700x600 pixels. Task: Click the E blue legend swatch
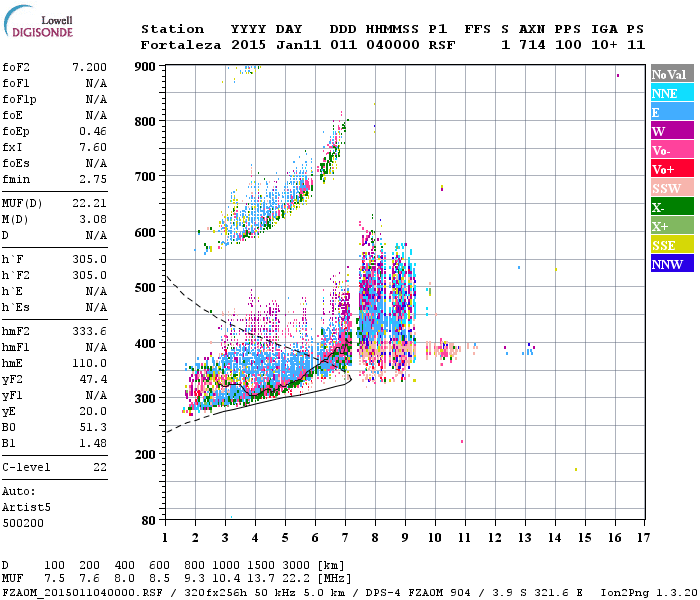pyautogui.click(x=672, y=112)
